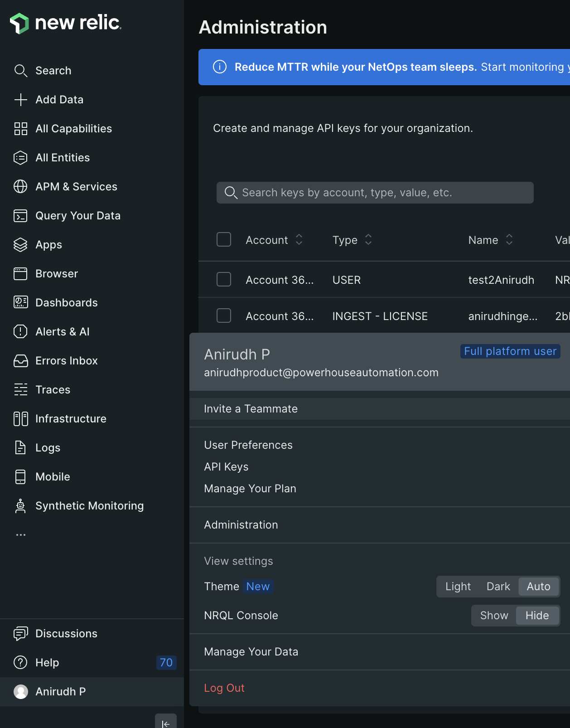Open Synthetic Monitoring robot icon
Image resolution: width=570 pixels, height=728 pixels.
point(20,506)
